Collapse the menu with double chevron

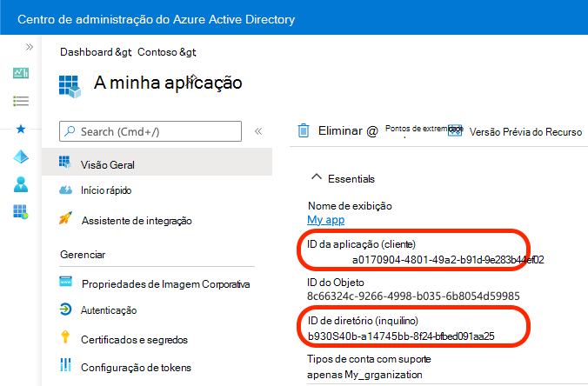click(x=258, y=131)
